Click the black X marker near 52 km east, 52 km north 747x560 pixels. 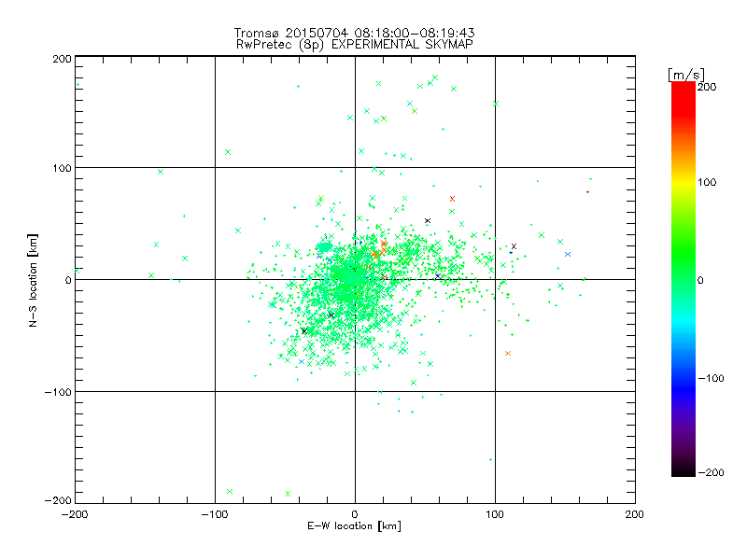(428, 221)
